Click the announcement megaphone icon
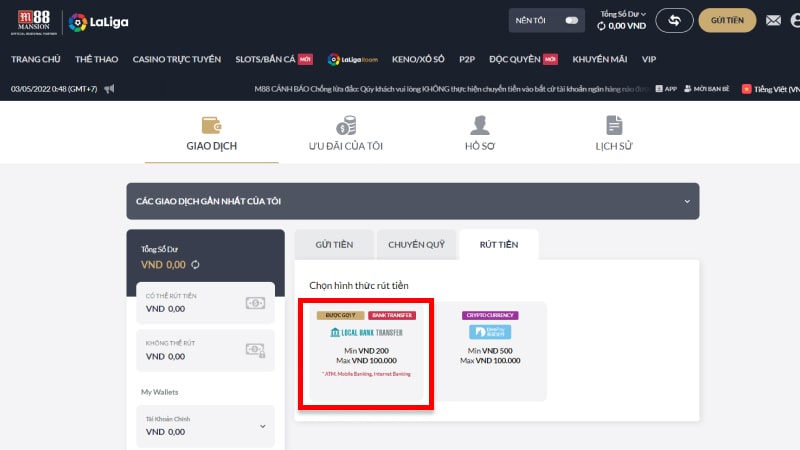800x450 pixels. click(109, 89)
